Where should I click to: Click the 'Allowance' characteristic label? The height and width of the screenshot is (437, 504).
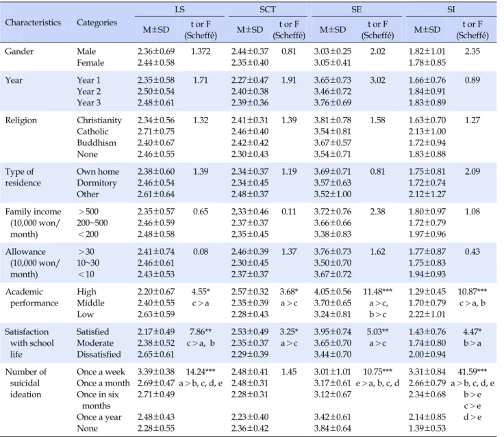(25, 252)
